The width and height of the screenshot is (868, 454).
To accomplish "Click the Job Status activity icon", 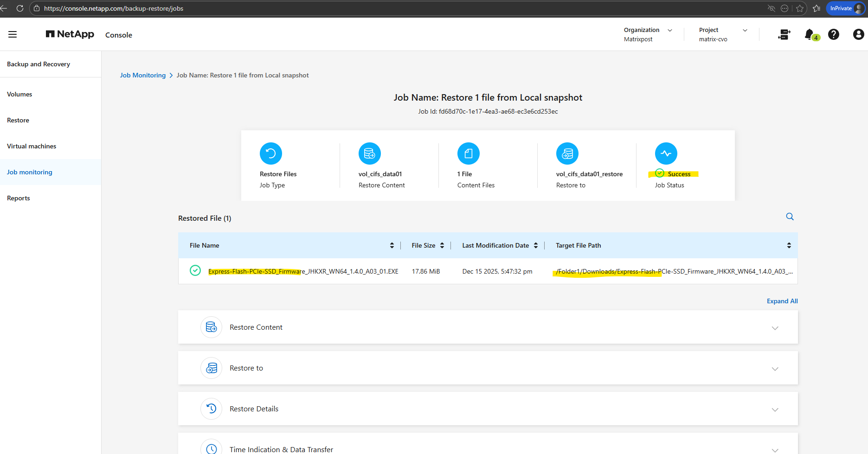I will point(666,153).
